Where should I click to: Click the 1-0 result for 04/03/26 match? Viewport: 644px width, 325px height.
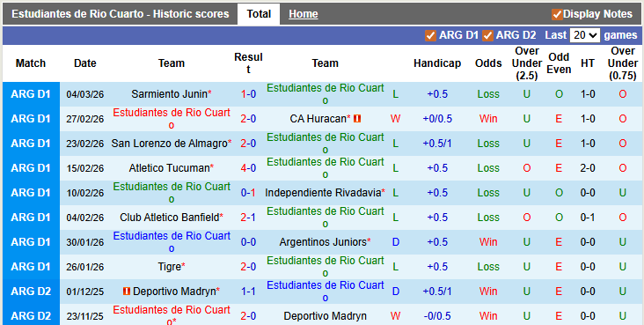(248, 94)
